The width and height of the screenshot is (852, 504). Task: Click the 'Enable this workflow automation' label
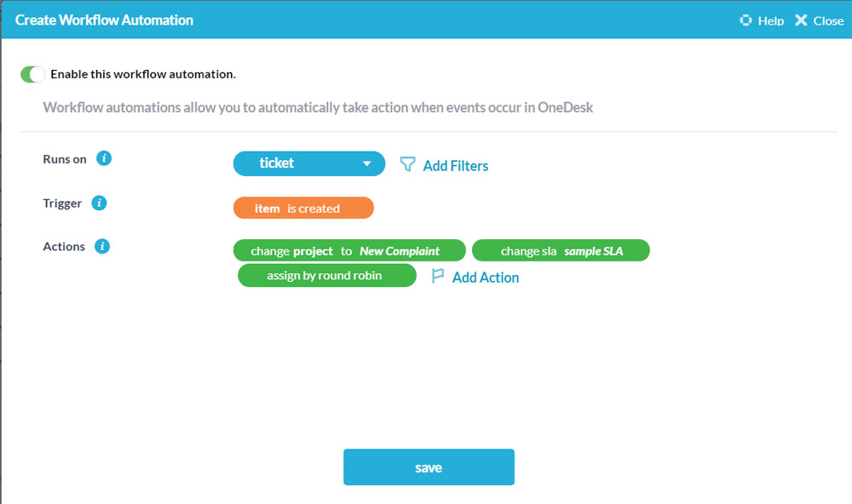143,74
